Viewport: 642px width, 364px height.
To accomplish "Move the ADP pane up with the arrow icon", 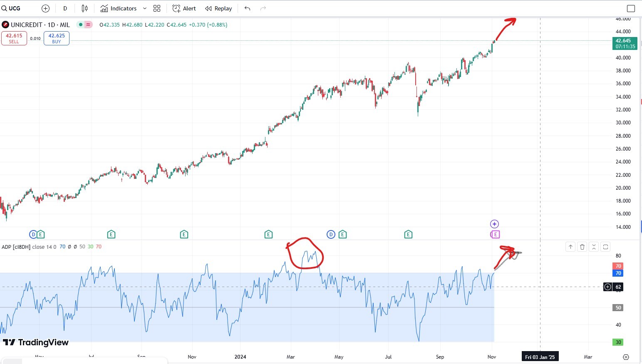I will pos(570,247).
